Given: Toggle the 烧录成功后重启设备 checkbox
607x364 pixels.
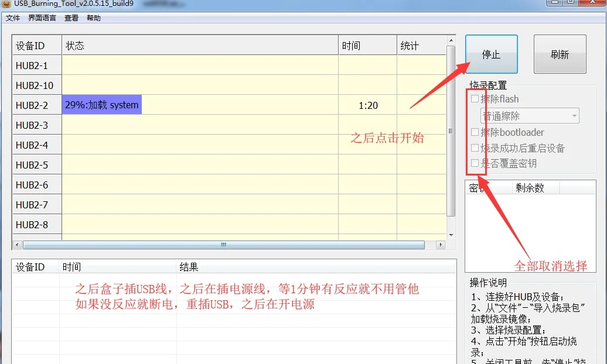Looking at the screenshot, I should pyautogui.click(x=475, y=148).
